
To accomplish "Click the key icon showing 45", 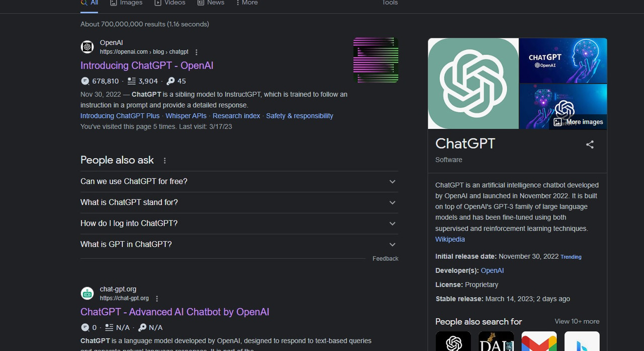I will click(171, 81).
